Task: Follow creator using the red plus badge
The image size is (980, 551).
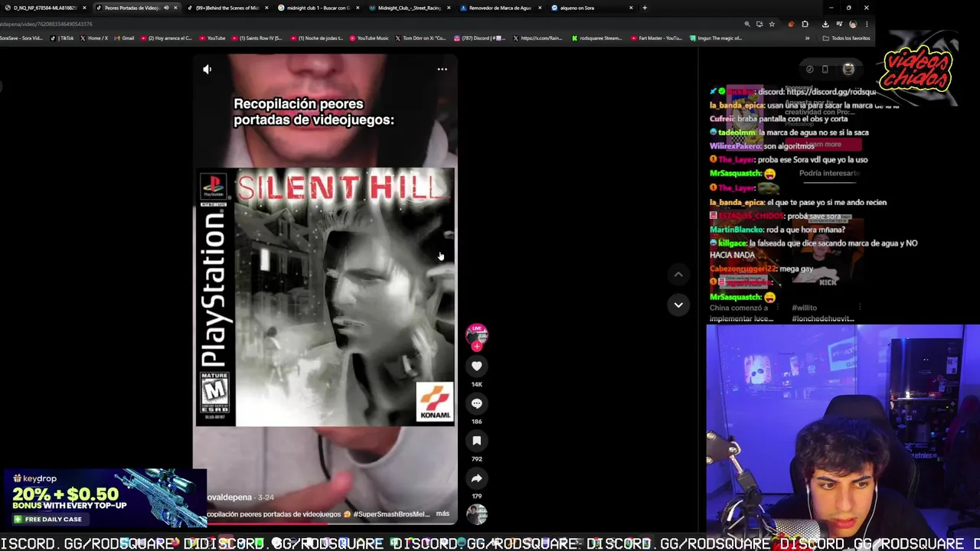Action: [476, 346]
